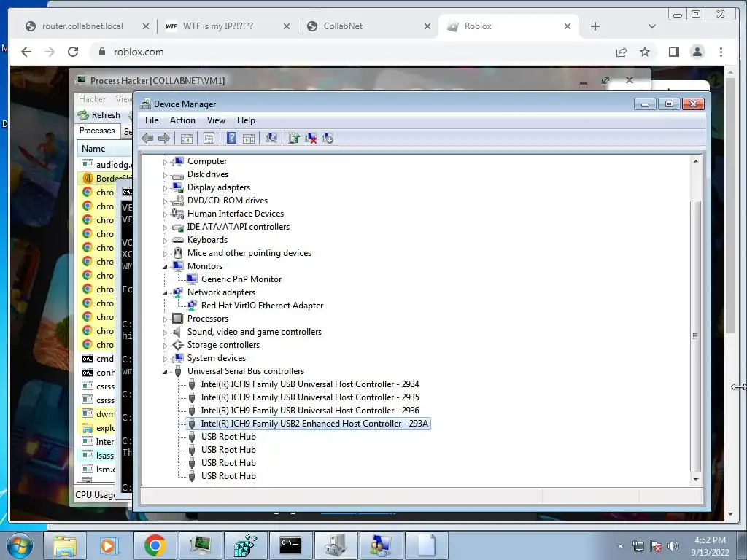Open Properties from the Device Manager toolbar
Screen dimensions: 747x560
point(209,138)
